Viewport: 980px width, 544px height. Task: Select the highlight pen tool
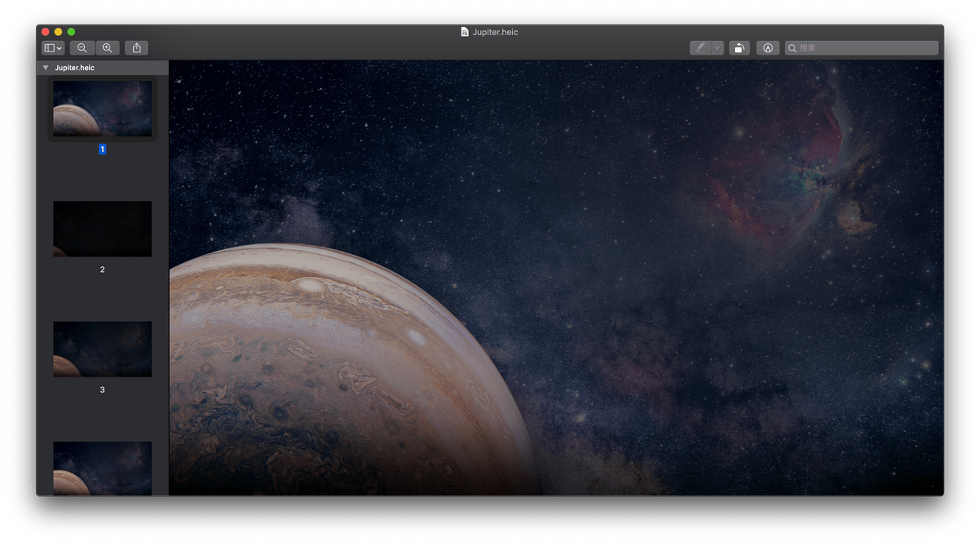(x=700, y=48)
